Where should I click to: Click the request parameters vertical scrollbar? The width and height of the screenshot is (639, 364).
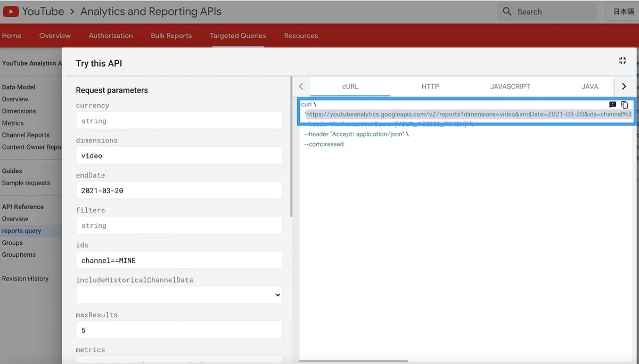click(x=291, y=146)
